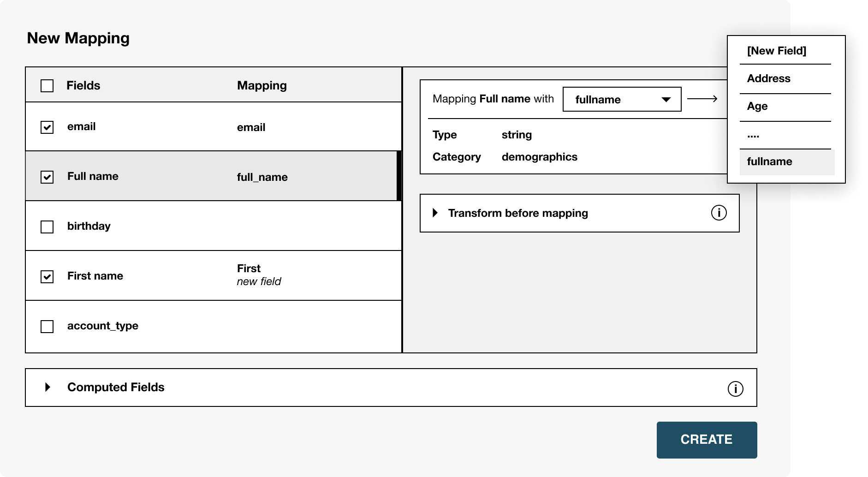Toggle the select-all Fields header checkbox
This screenshot has height=477, width=868.
[x=47, y=86]
